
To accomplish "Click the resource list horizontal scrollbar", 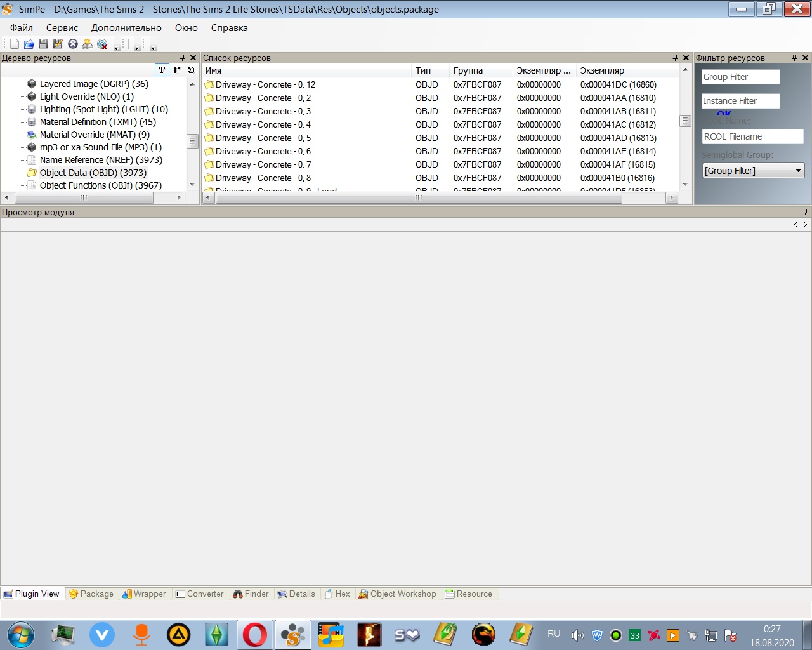I will tap(419, 198).
